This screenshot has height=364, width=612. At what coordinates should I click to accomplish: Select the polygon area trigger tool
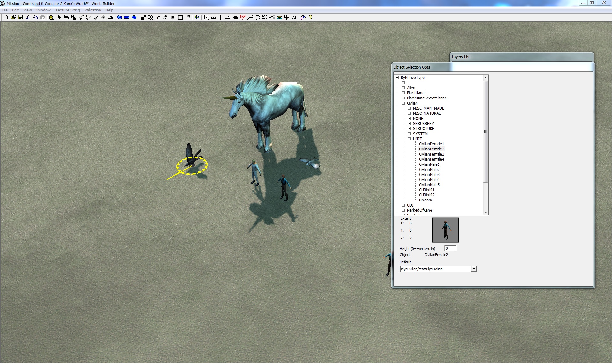pos(257,18)
